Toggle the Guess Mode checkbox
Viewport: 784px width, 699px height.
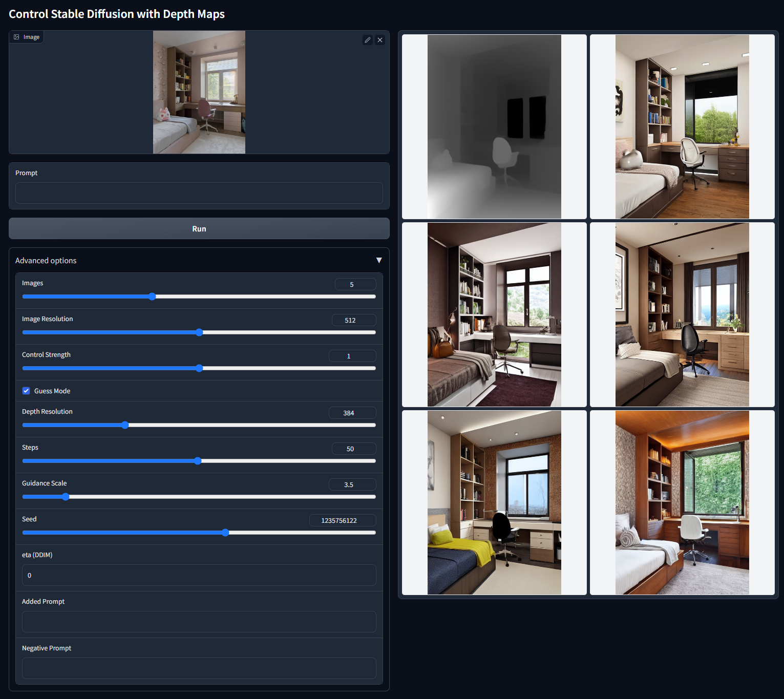26,391
